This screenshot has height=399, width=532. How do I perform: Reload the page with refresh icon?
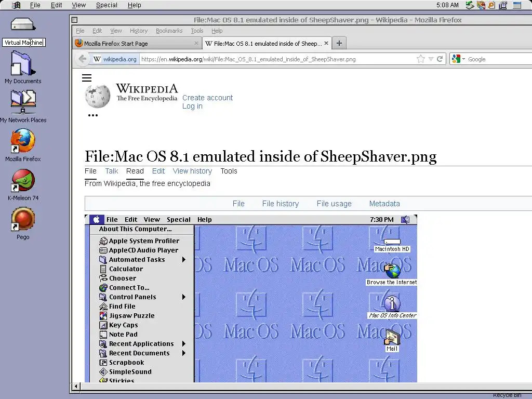coord(440,59)
